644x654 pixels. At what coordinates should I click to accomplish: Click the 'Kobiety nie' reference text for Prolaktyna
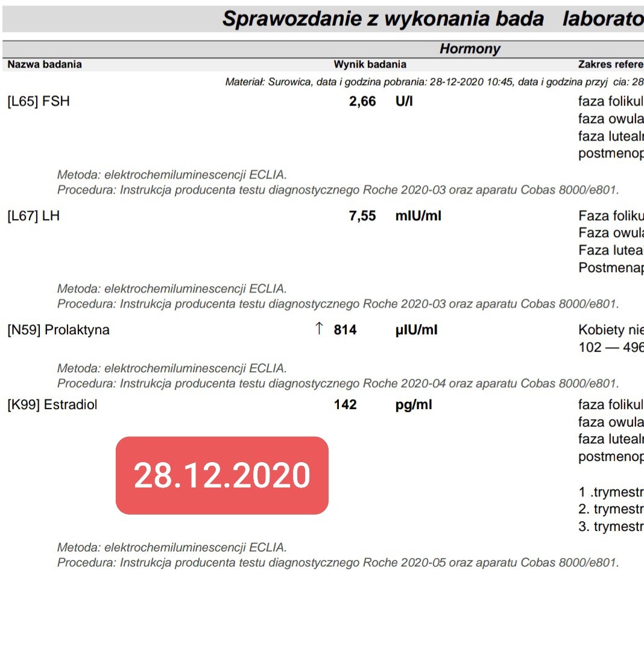[611, 330]
